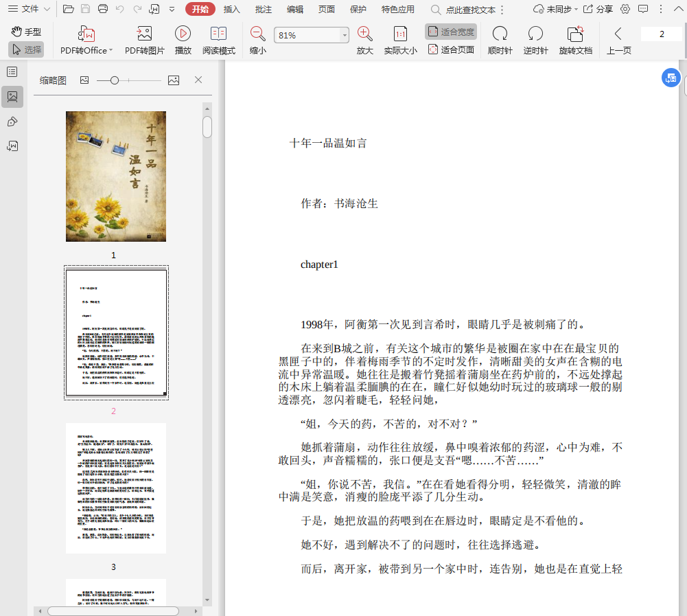Enable 阅读模式 reading mode
687x616 pixels.
[x=219, y=40]
